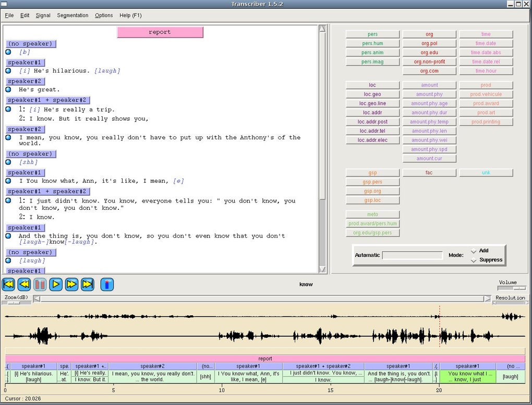Open the Segmentation menu
This screenshot has height=405, width=532.
(72, 15)
